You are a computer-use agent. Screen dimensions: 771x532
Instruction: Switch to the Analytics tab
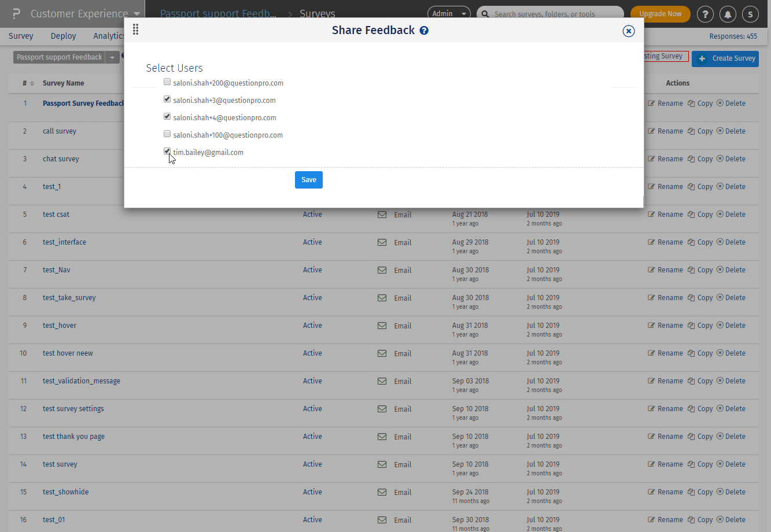pos(109,36)
